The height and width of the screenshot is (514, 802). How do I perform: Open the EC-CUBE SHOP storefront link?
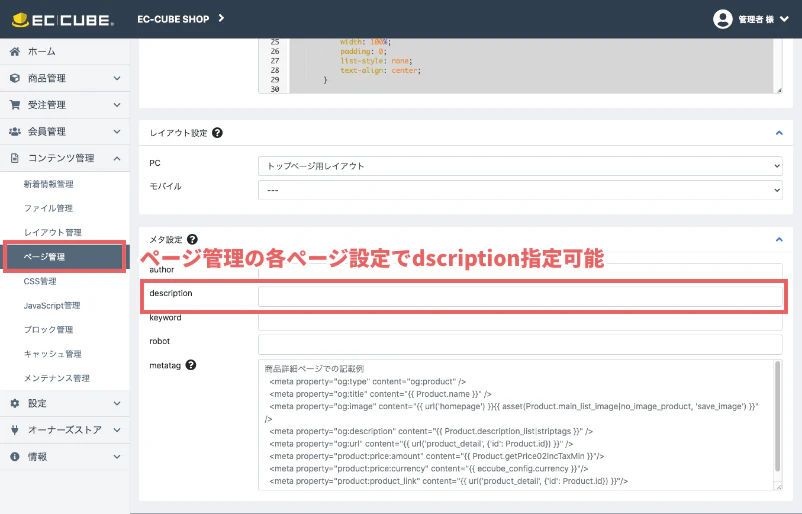[173, 19]
